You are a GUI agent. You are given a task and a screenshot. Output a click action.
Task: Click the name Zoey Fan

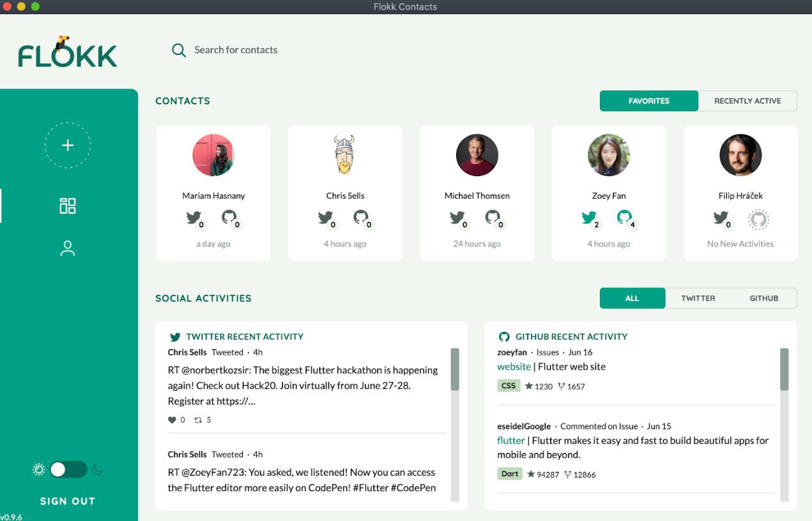[609, 196]
